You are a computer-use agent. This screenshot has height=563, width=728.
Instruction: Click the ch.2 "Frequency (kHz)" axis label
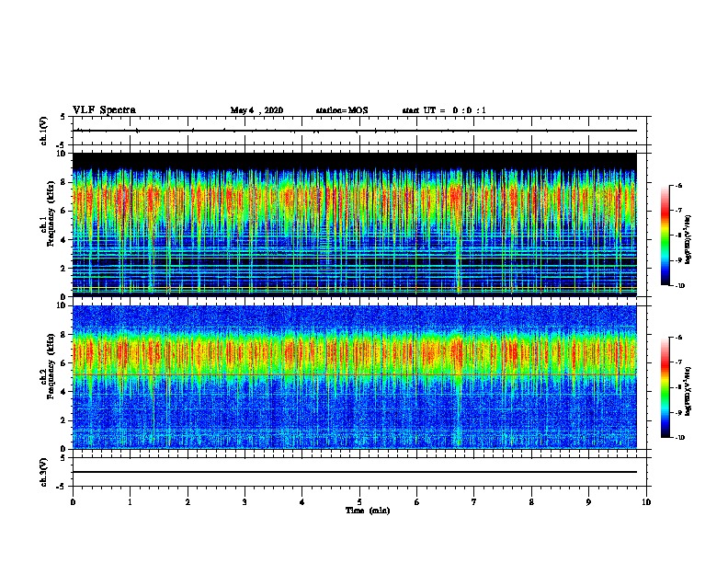point(51,366)
